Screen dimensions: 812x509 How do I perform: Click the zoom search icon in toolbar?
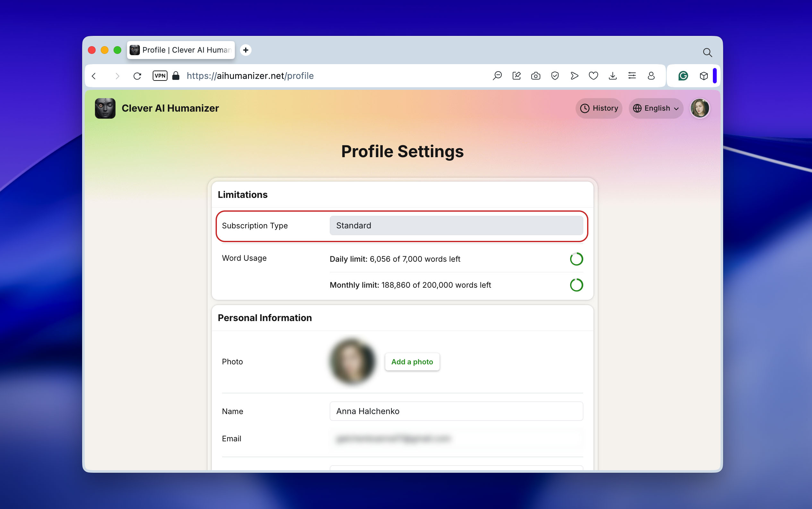coord(497,76)
